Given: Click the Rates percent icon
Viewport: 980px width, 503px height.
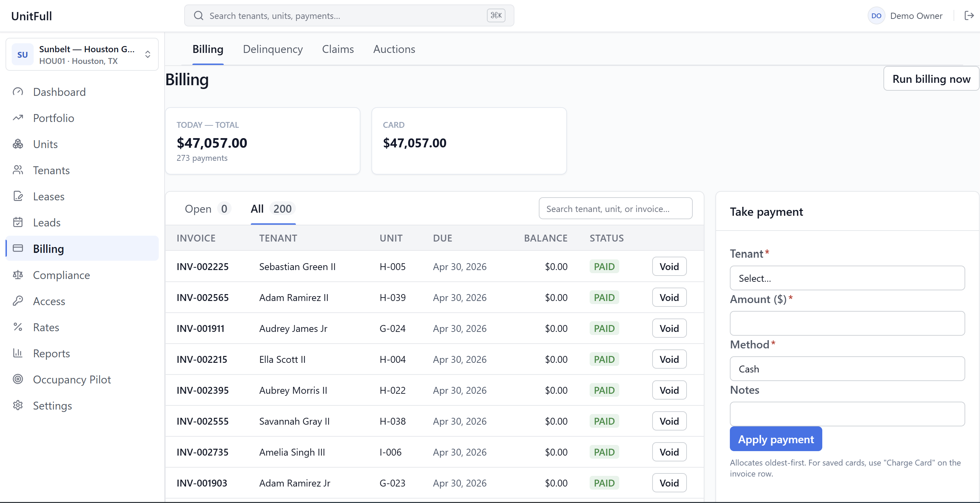Looking at the screenshot, I should point(18,327).
